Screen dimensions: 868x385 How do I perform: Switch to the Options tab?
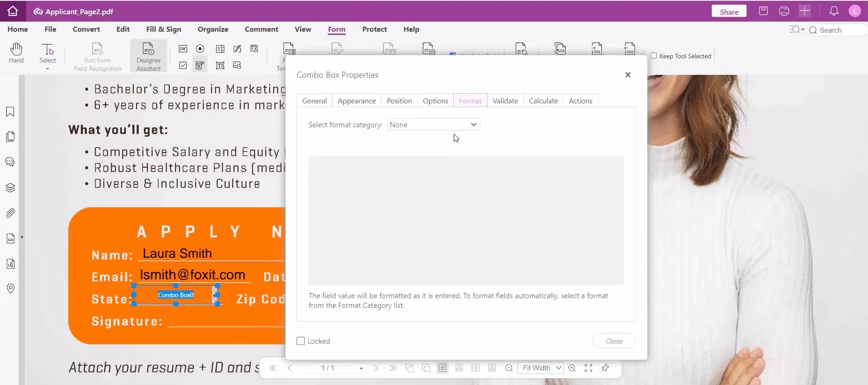(435, 101)
